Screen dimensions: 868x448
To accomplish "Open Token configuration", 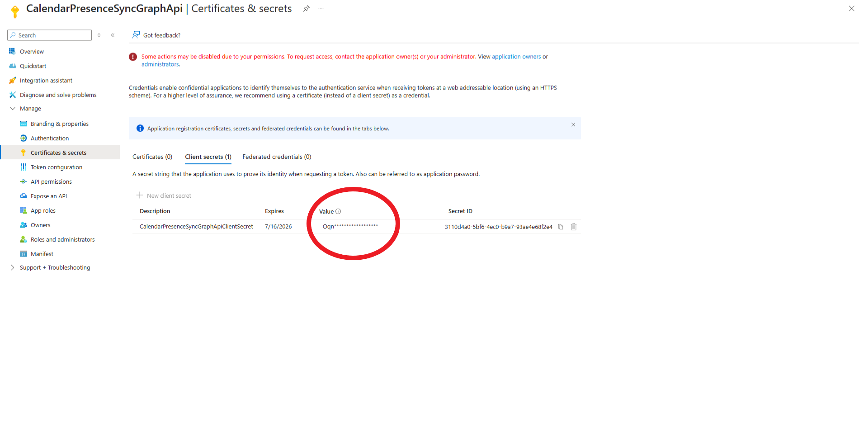I will (x=57, y=167).
